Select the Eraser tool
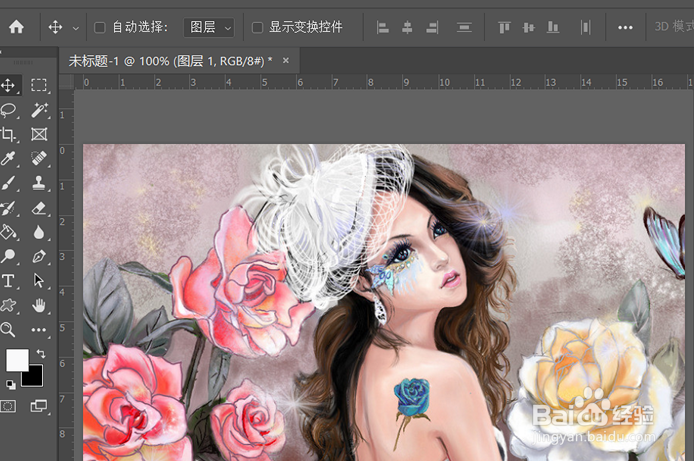 (39, 208)
